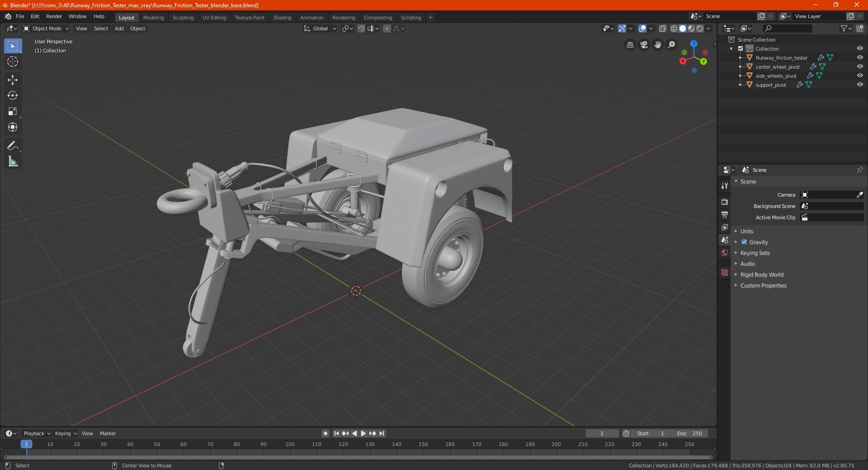Pick the Measure ruler tool
The height and width of the screenshot is (470, 868).
pos(13,162)
